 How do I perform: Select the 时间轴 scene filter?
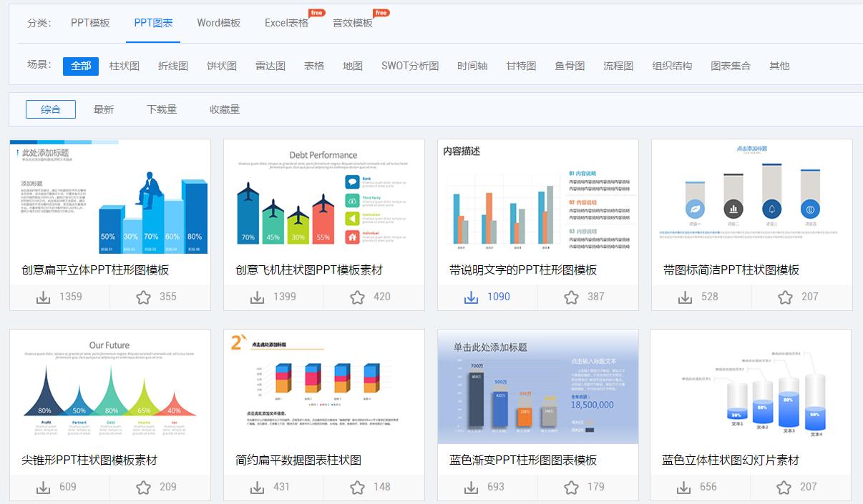click(x=472, y=65)
